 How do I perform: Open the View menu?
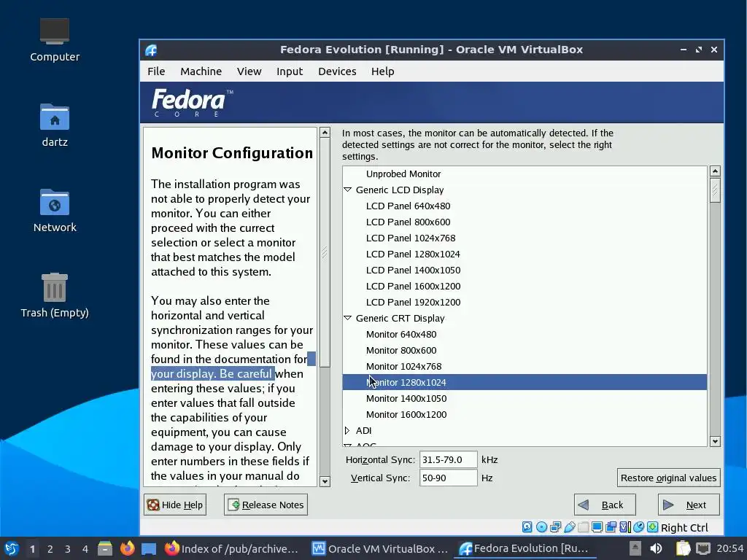(x=249, y=71)
